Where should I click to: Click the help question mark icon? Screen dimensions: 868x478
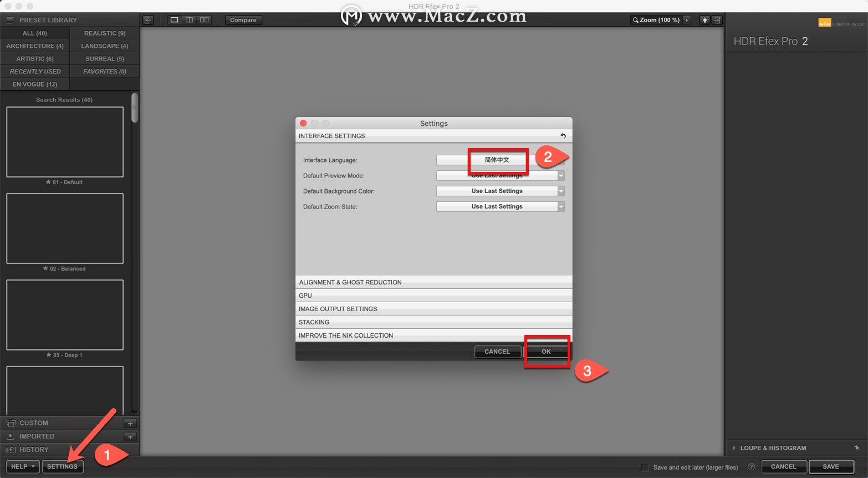pos(752,467)
